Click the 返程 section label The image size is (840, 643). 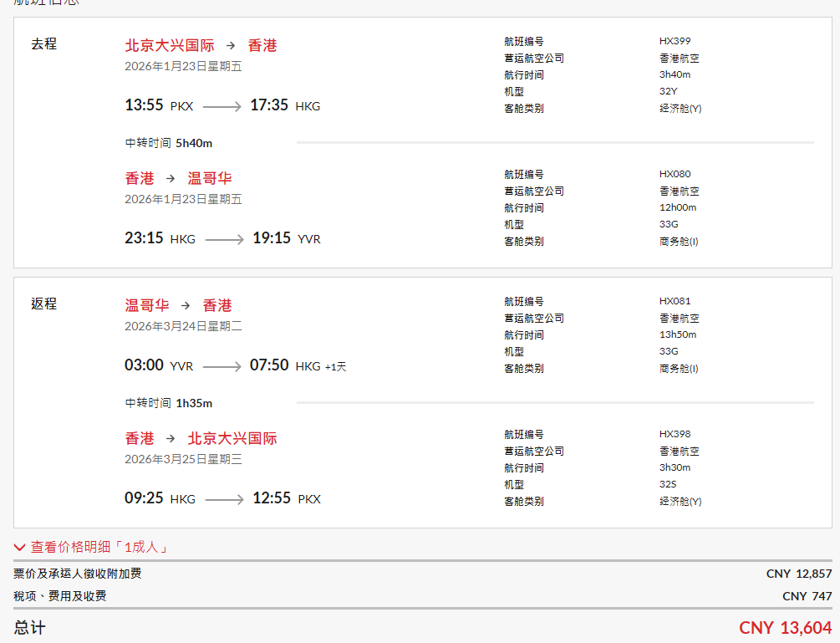tap(43, 304)
